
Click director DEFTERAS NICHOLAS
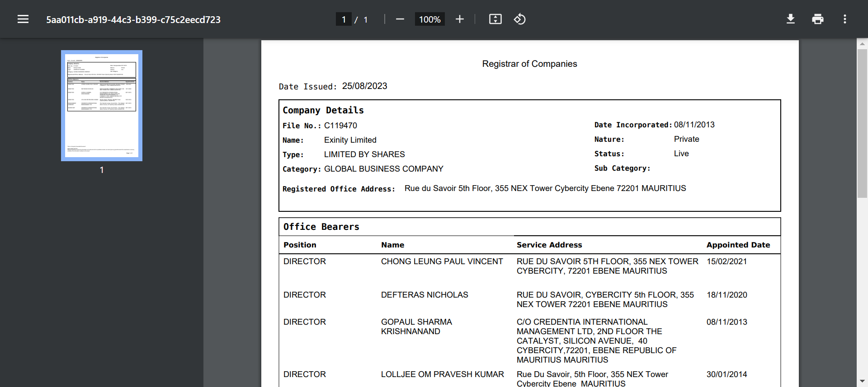tap(425, 295)
